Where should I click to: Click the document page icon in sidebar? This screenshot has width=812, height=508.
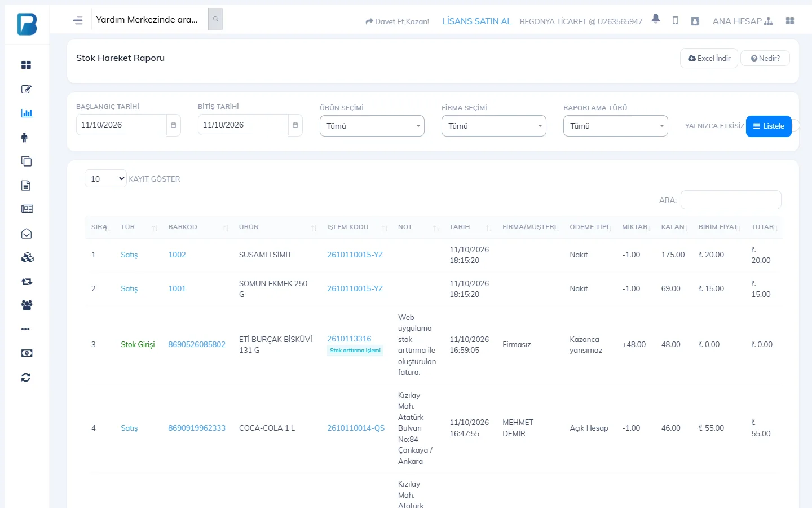pos(25,185)
